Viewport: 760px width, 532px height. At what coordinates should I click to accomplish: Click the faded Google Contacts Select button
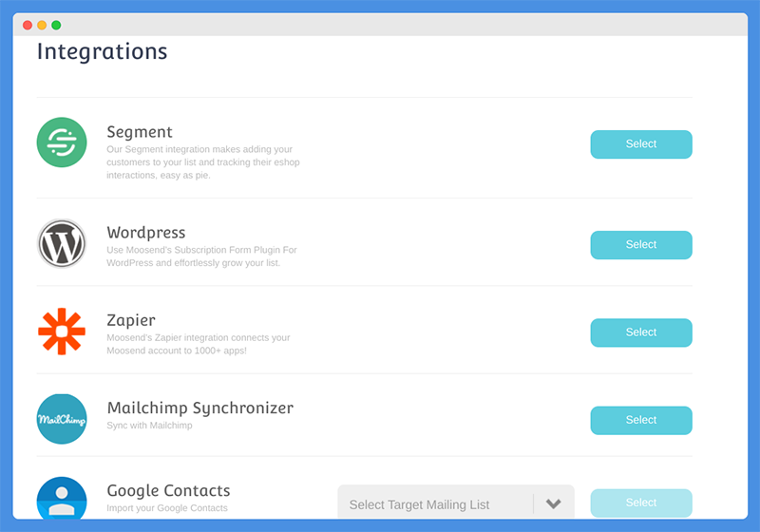[x=640, y=503]
